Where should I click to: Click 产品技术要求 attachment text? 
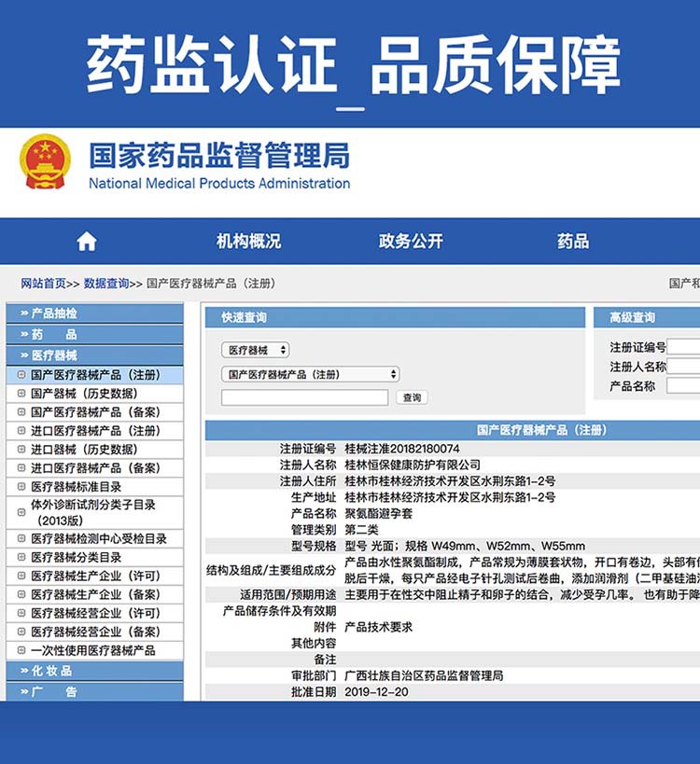[379, 627]
